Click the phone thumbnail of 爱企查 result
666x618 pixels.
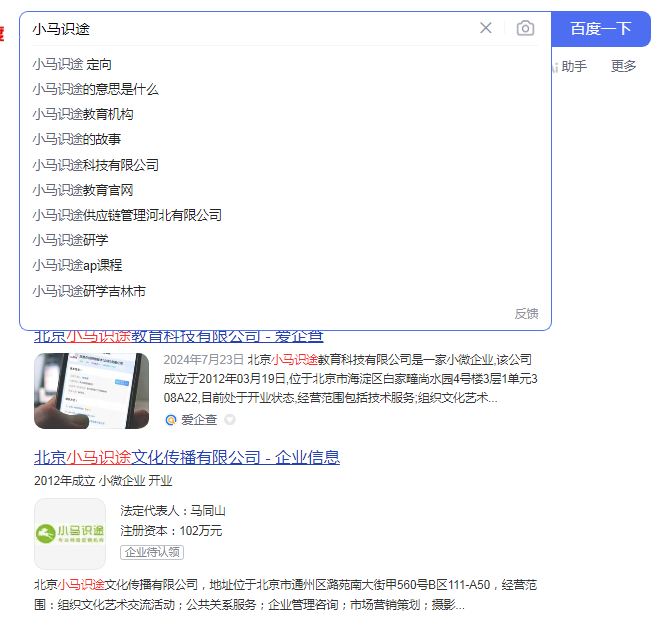coord(91,391)
